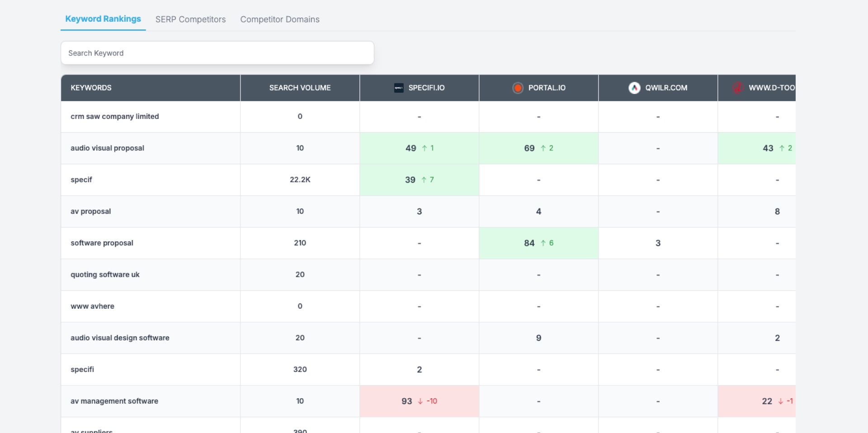
Task: Focus the Search Keyword input field
Action: click(217, 53)
